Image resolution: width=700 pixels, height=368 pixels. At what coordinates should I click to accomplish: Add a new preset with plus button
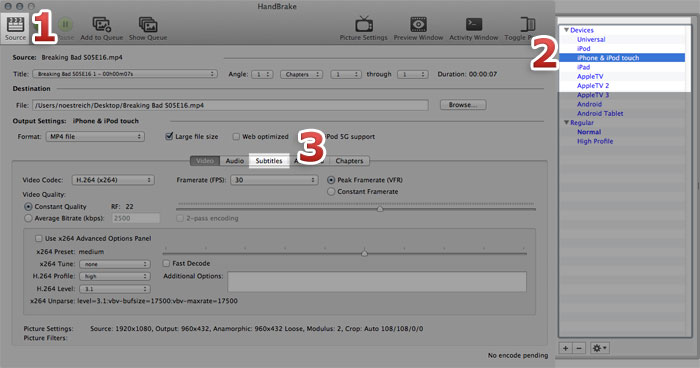[566, 348]
